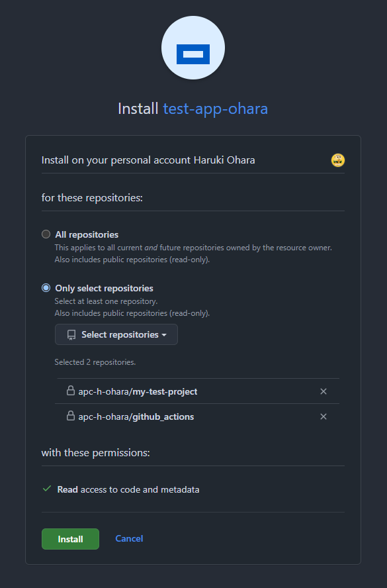Click the Cancel link
Image resolution: width=387 pixels, height=588 pixels.
(x=129, y=538)
